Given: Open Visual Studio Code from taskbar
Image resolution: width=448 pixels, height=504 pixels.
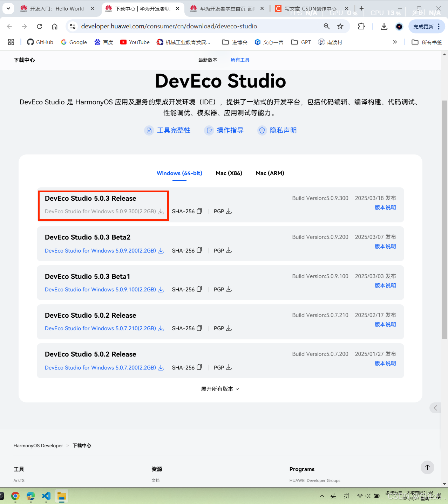Looking at the screenshot, I should click(46, 496).
